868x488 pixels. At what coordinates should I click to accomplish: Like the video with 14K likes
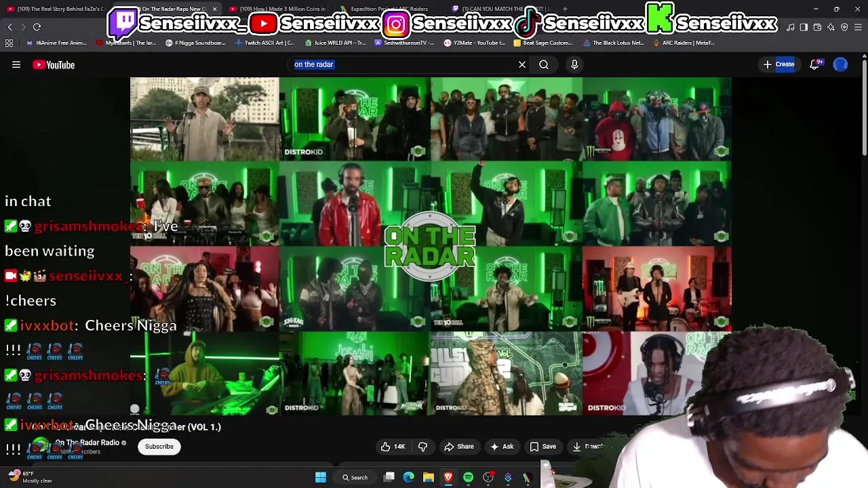pos(393,447)
